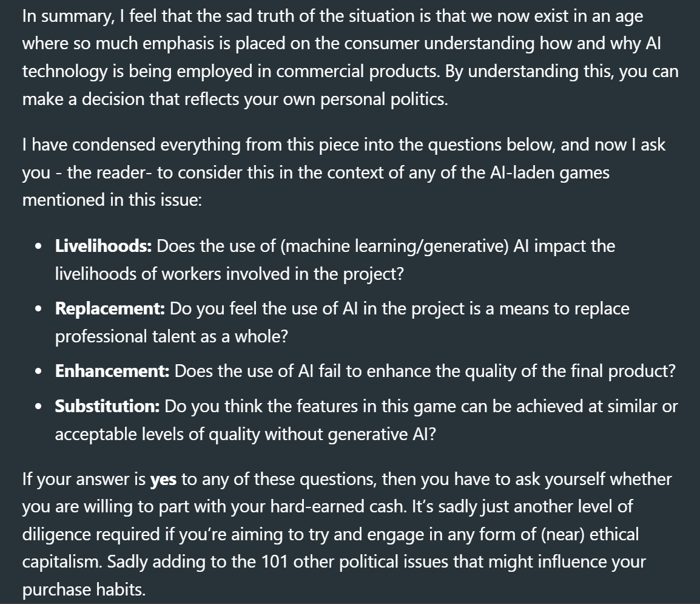This screenshot has width=700, height=604.
Task: Click the bold "Livelihoods:" label
Action: click(x=104, y=246)
